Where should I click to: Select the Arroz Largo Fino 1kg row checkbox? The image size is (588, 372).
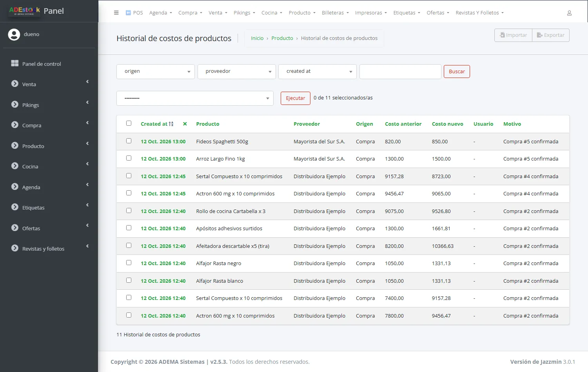click(129, 158)
